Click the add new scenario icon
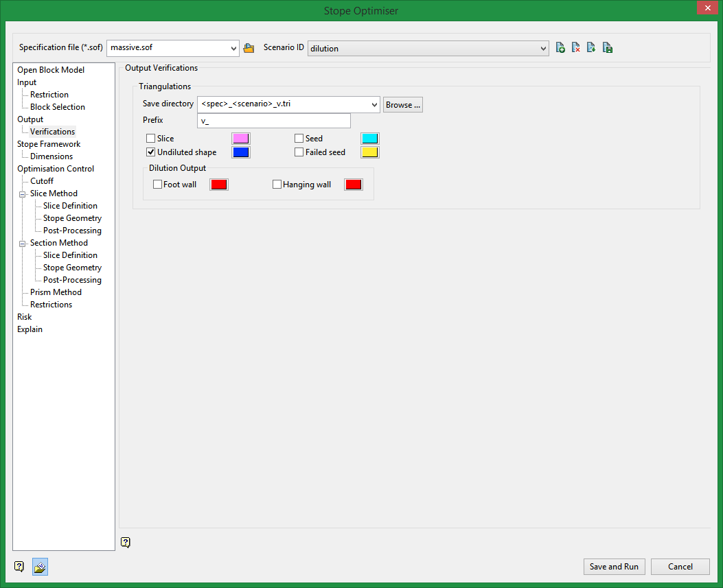 click(x=560, y=48)
